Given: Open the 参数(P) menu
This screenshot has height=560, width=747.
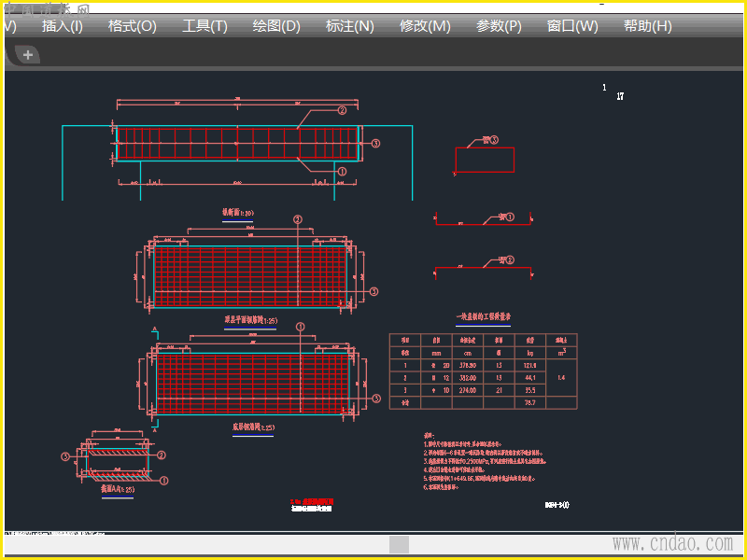Looking at the screenshot, I should (x=499, y=26).
